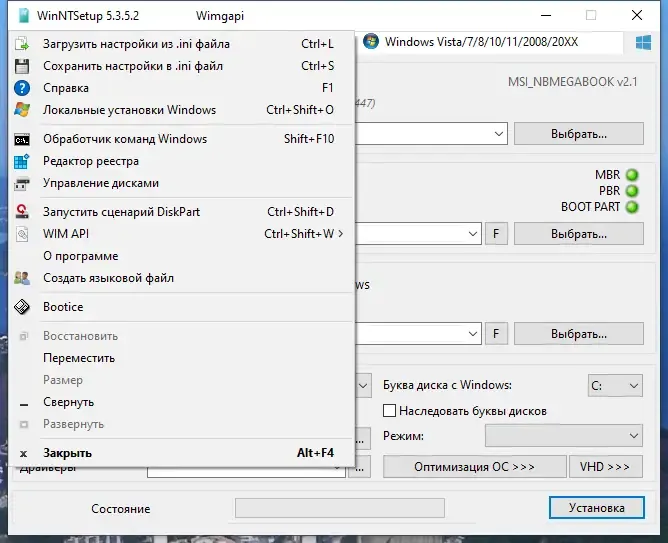Click the blue Windows logo icon at top right
The image size is (668, 543).
point(643,43)
